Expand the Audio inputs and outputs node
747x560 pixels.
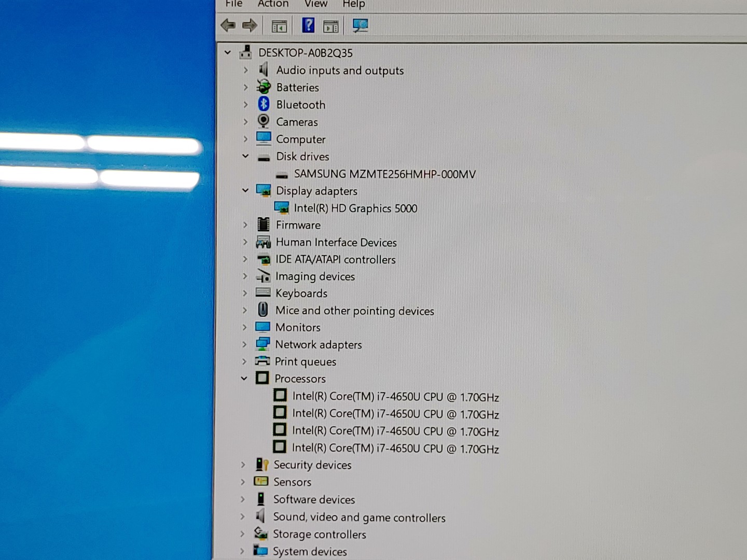[x=246, y=70]
